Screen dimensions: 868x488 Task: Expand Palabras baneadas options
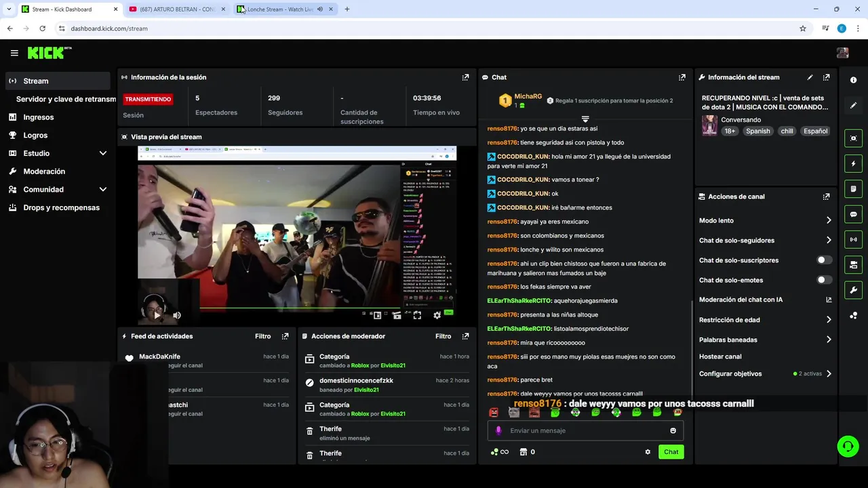tap(829, 340)
